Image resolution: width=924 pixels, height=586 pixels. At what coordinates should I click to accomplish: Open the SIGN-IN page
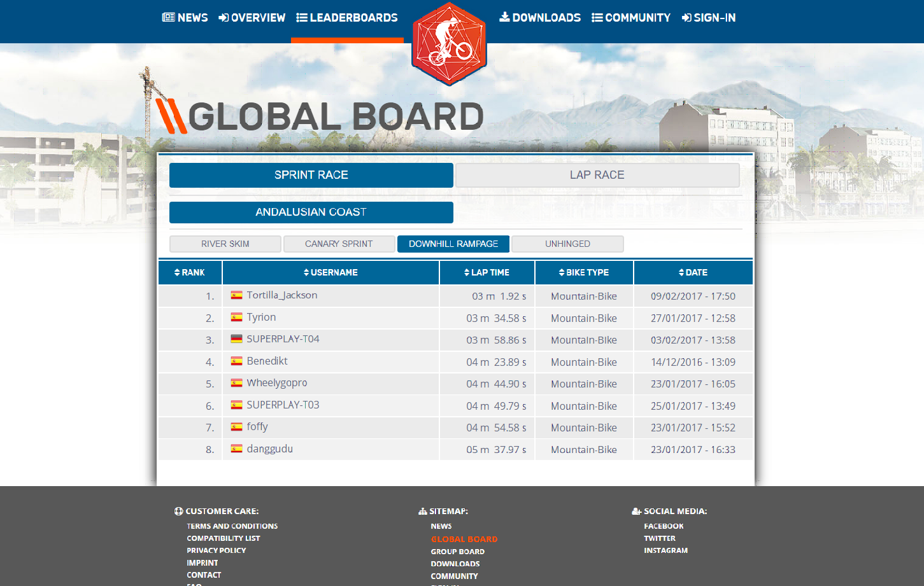709,18
